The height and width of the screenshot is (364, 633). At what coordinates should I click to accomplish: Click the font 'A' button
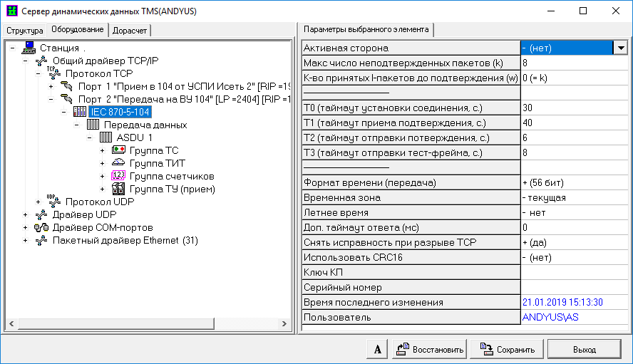pos(377,350)
